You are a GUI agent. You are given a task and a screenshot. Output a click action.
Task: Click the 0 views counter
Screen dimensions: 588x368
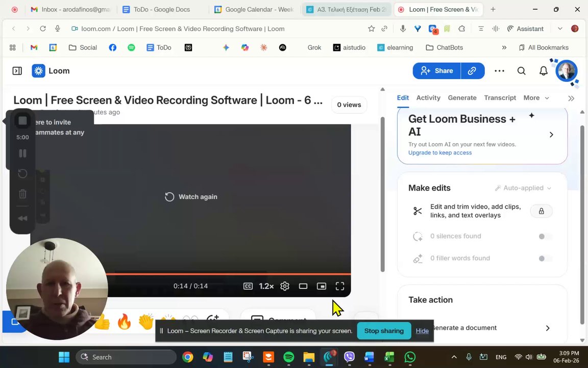[x=349, y=105]
